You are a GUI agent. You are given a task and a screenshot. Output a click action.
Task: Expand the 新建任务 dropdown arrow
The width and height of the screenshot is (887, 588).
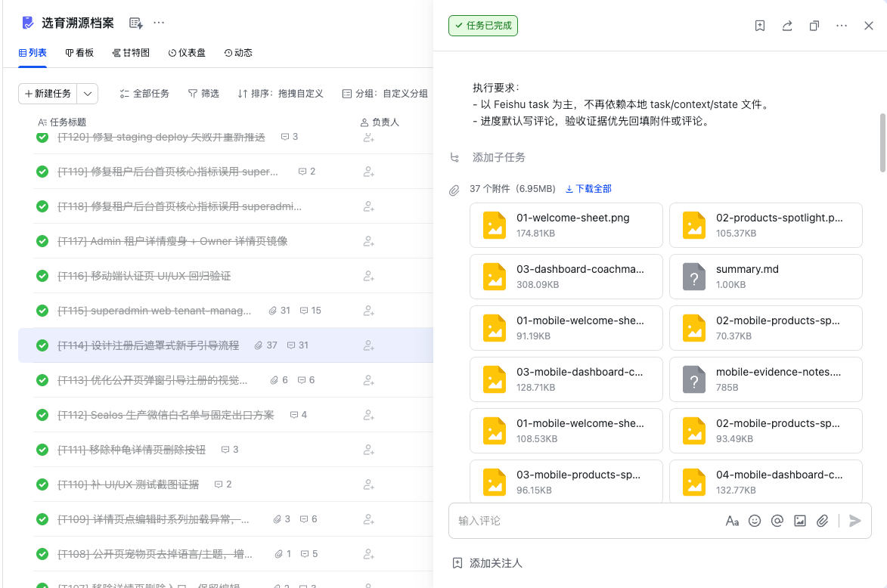[88, 94]
